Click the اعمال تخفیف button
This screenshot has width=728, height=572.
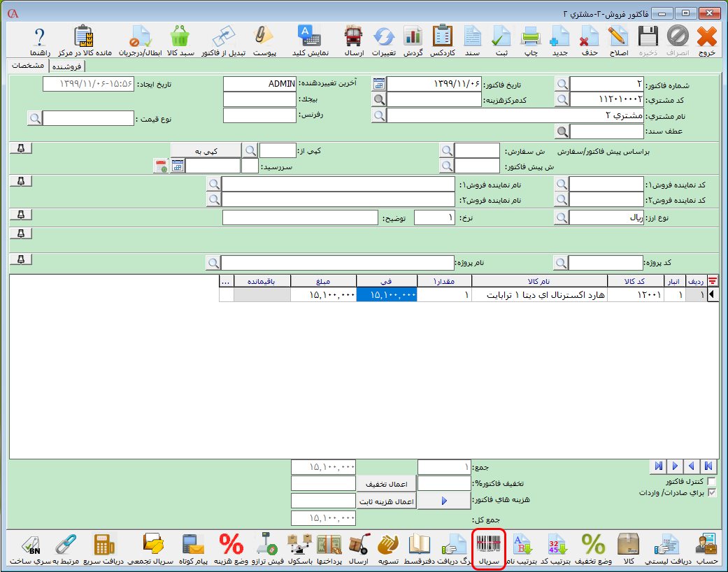tap(387, 483)
